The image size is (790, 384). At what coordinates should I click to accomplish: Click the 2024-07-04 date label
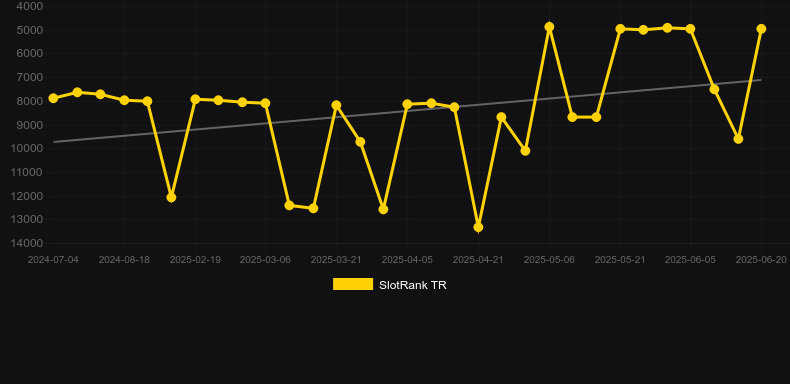point(53,260)
